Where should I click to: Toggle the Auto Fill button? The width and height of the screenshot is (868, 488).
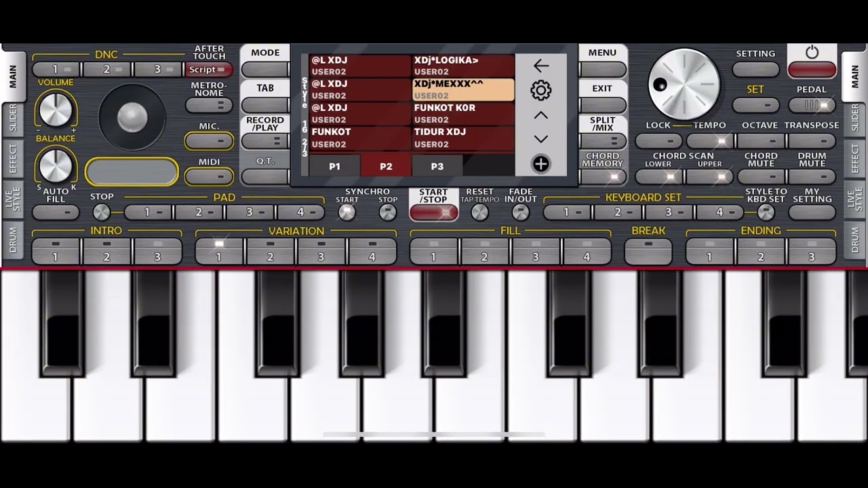56,212
